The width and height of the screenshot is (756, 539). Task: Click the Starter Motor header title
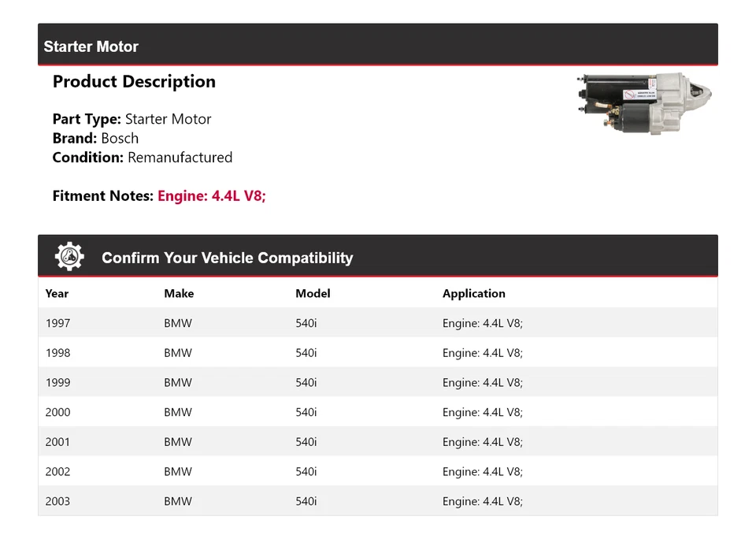pos(91,46)
